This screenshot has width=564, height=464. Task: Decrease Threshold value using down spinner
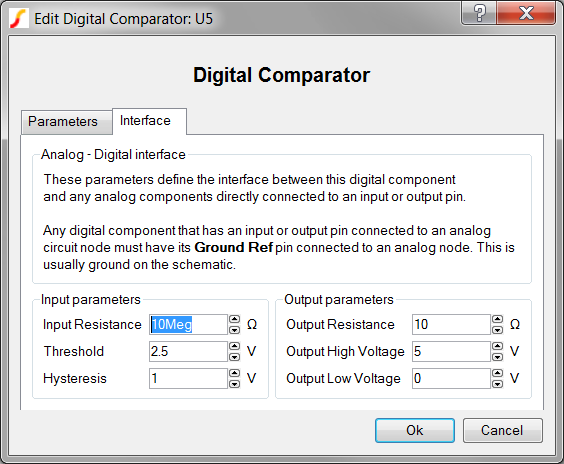pos(235,356)
